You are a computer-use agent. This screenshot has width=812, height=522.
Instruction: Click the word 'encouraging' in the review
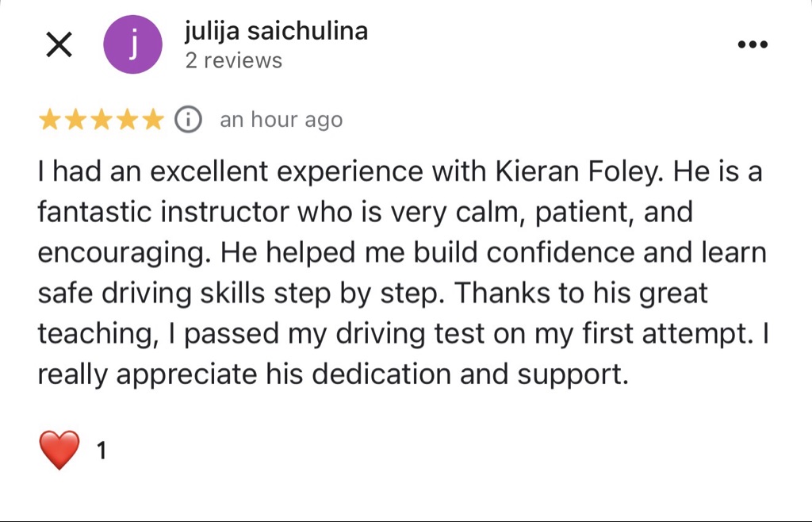124,253
